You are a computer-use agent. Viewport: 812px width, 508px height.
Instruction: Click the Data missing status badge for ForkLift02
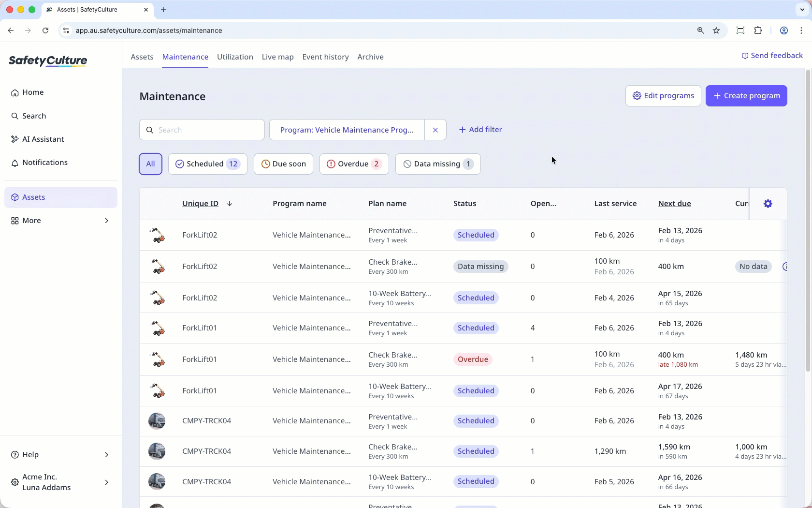tap(480, 267)
